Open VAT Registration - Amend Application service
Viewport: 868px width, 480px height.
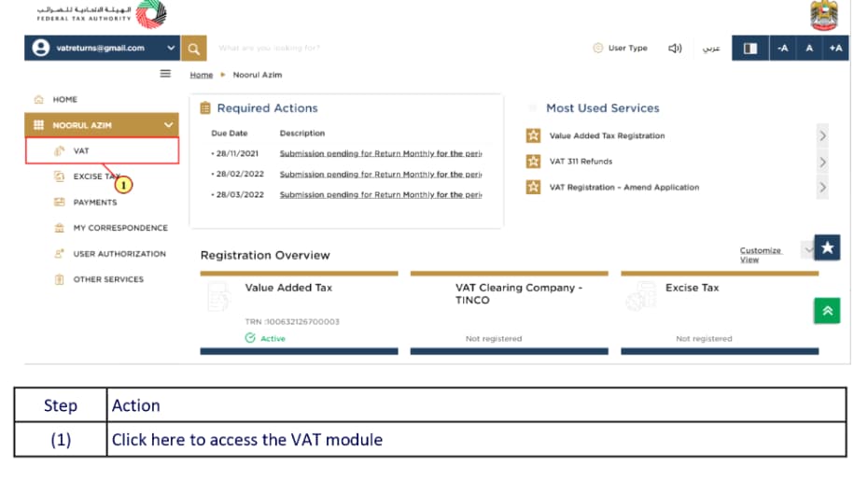[623, 187]
